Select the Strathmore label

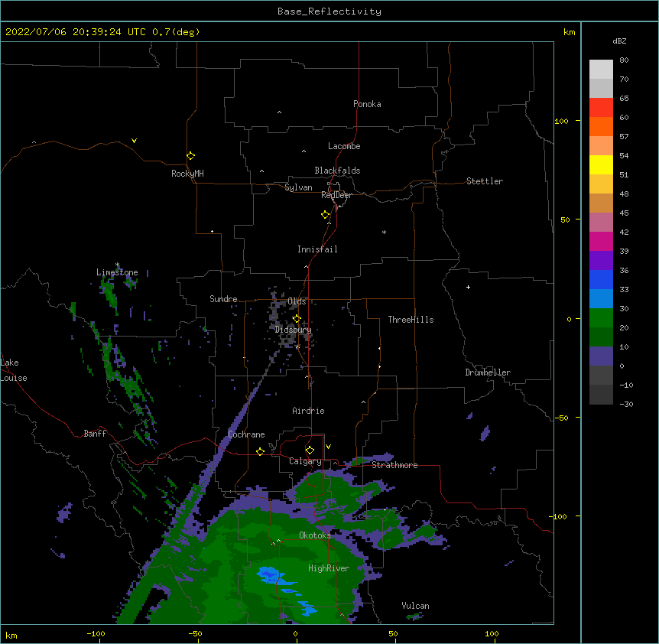click(394, 465)
